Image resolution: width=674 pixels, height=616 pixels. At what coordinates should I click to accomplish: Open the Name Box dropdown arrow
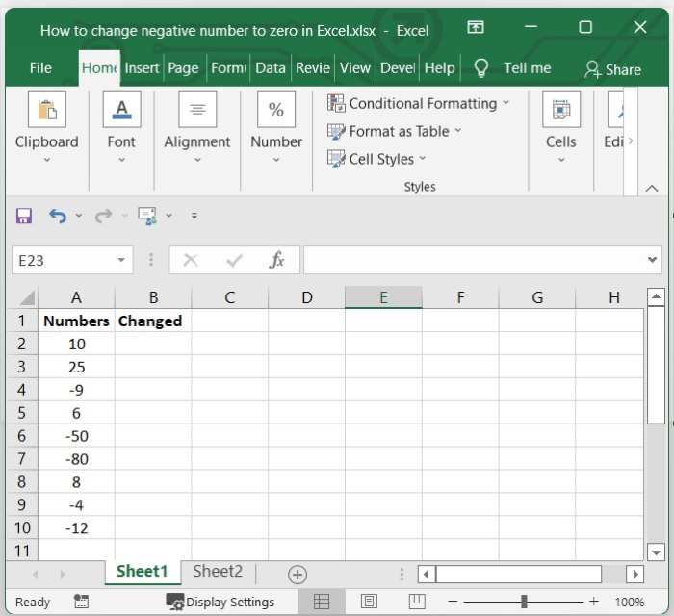121,260
